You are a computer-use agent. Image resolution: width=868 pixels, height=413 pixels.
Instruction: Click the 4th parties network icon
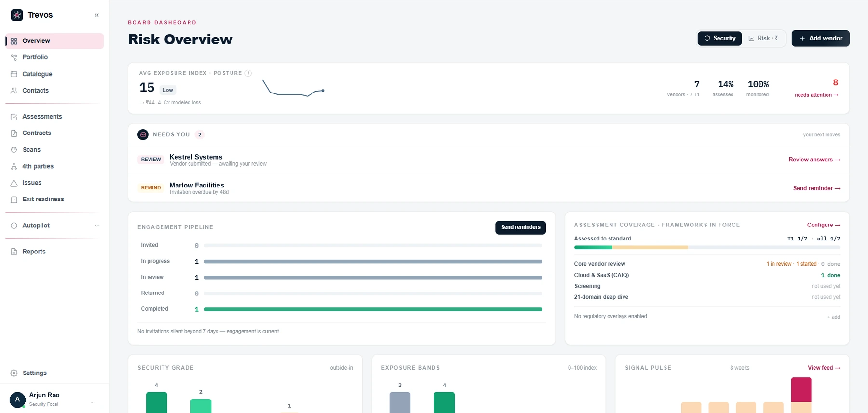(x=14, y=166)
